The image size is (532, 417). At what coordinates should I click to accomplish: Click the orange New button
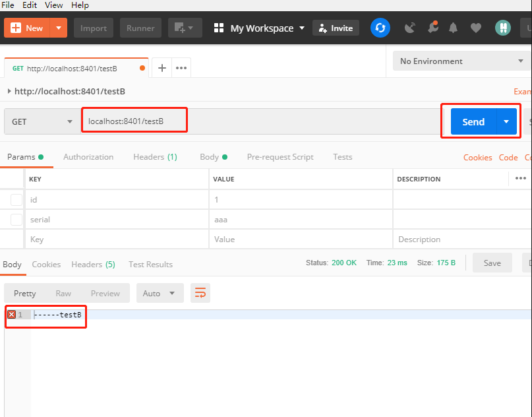tap(27, 28)
